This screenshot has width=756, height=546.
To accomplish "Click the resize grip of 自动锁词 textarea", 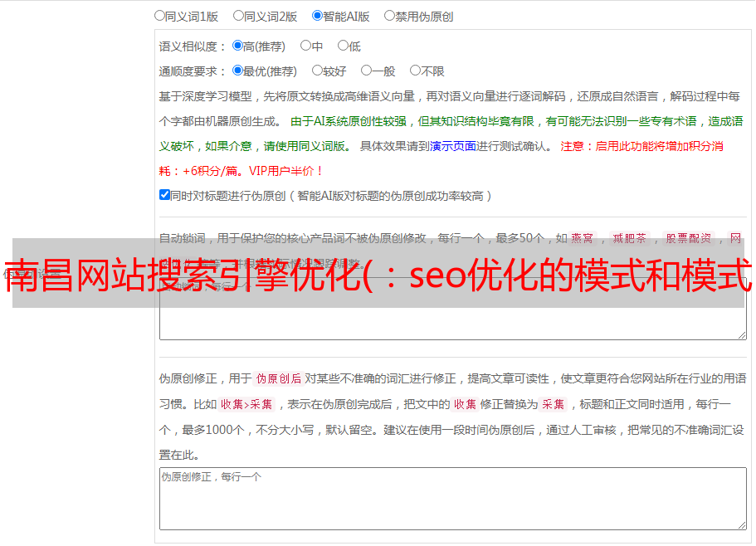I will click(742, 335).
